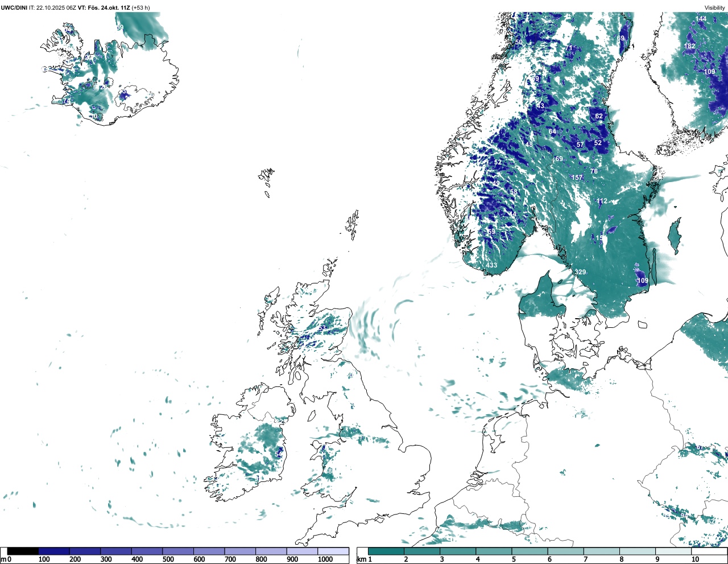Click the "(+53 h)" forecast offset

[x=140, y=8]
